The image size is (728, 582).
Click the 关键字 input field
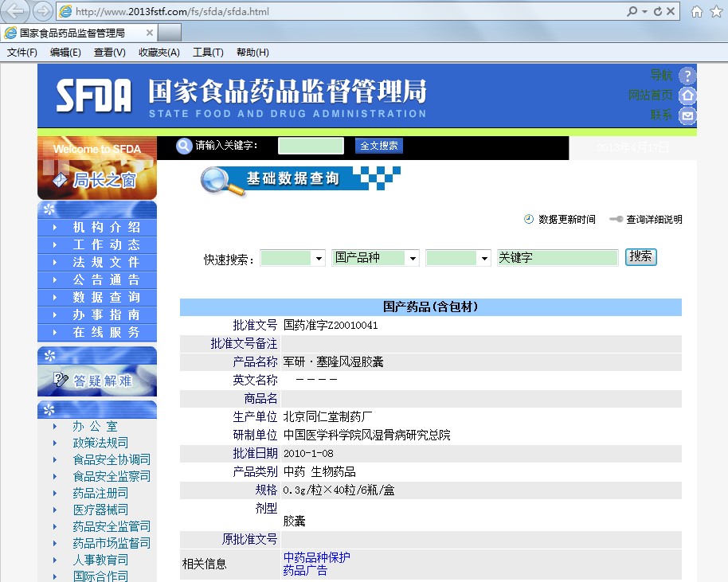558,258
